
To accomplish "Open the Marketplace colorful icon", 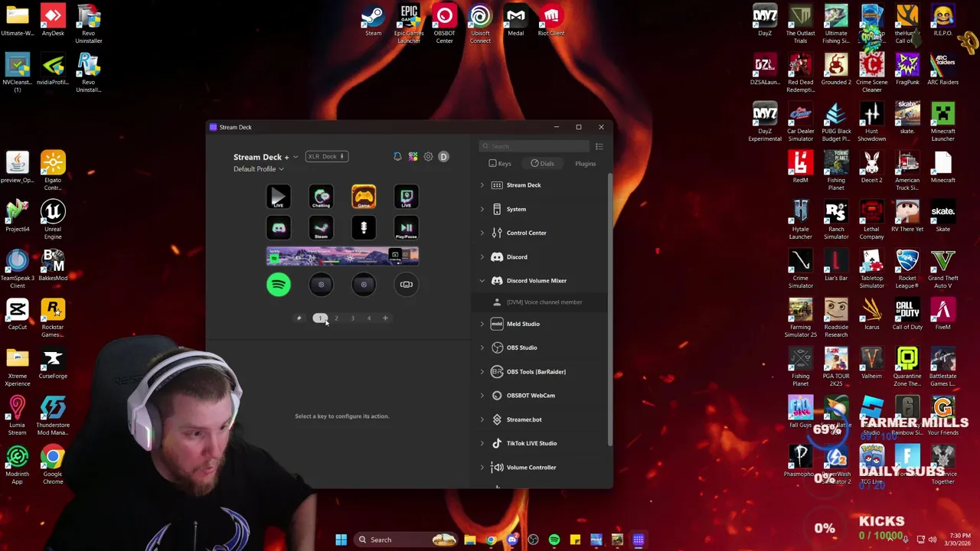I will [413, 157].
